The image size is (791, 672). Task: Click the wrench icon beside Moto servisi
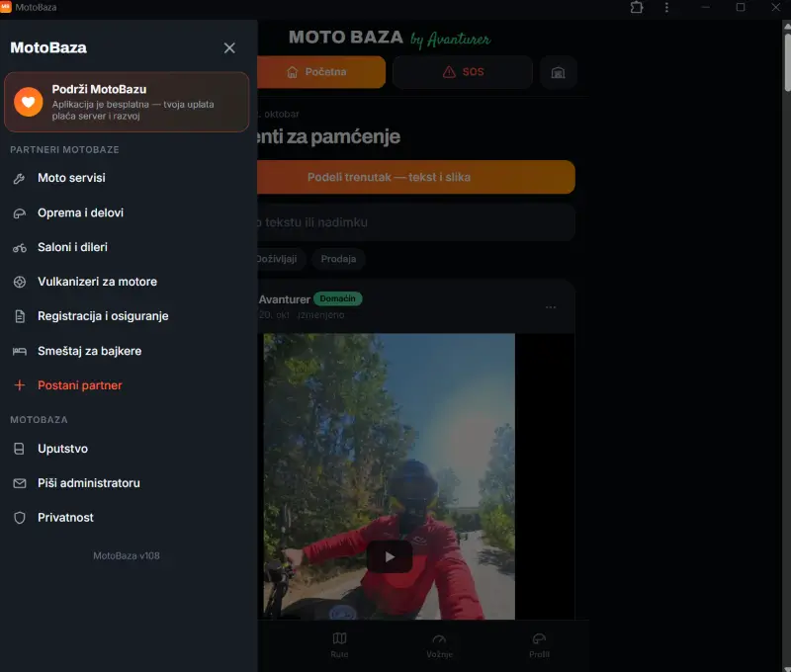[x=19, y=179]
